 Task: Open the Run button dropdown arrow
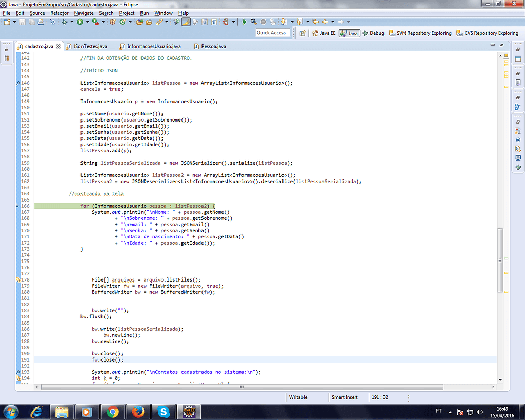point(87,23)
